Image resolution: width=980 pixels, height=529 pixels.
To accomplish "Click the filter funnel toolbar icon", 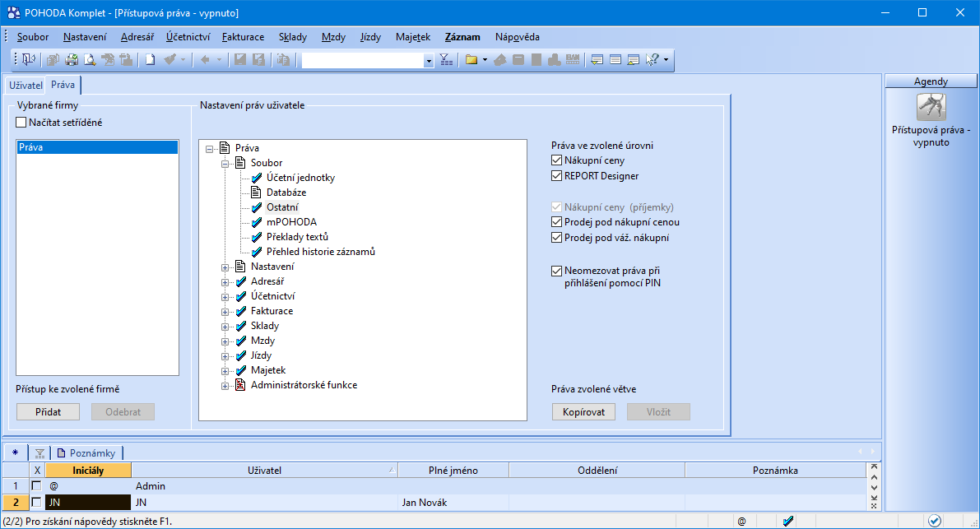I will pyautogui.click(x=446, y=59).
